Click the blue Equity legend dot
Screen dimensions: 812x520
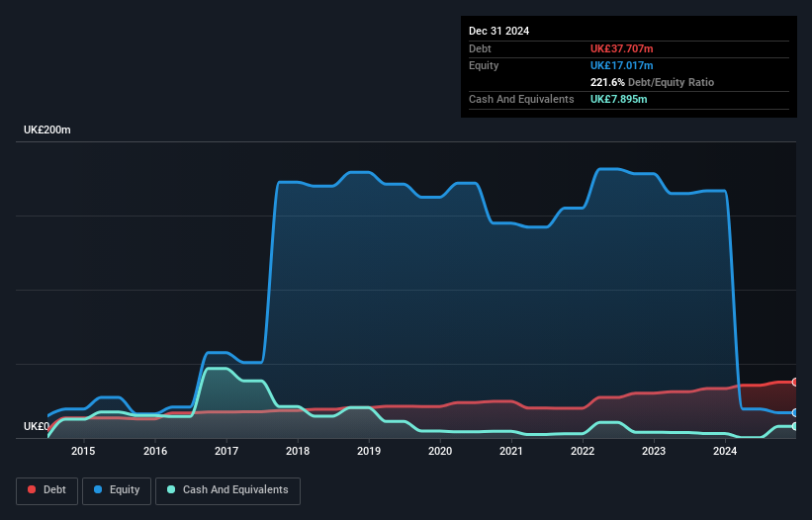click(x=97, y=489)
